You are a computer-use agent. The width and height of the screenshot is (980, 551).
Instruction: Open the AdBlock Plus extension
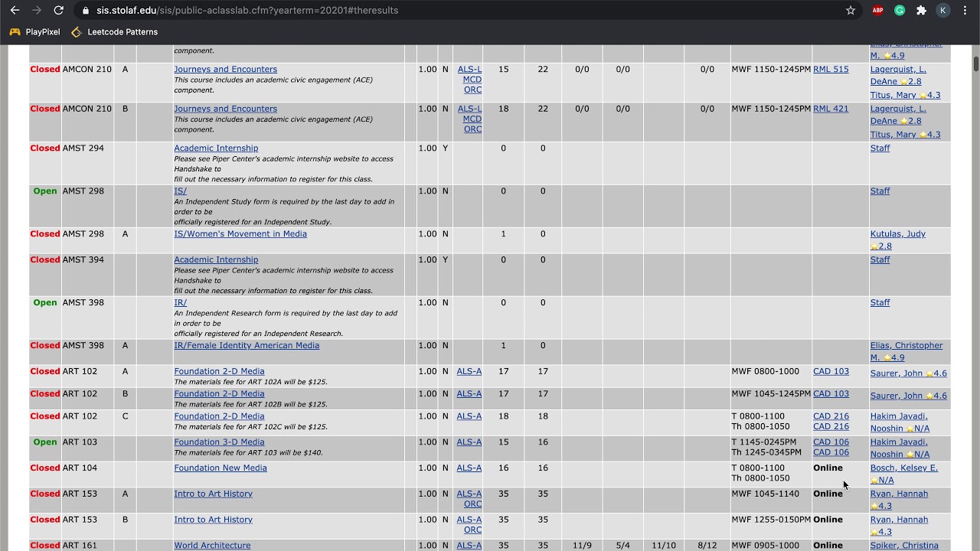point(877,10)
